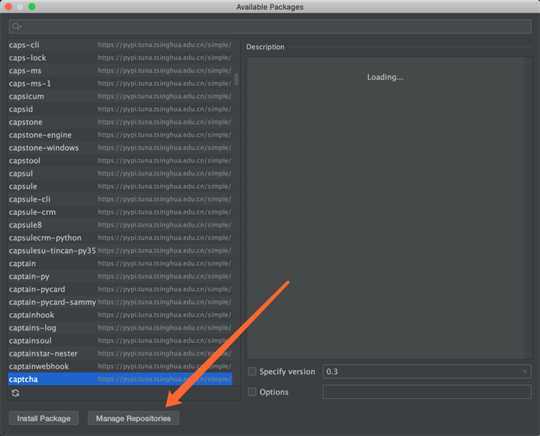The width and height of the screenshot is (540, 436).
Task: Click the package list scrollbar thumb
Action: 236,79
